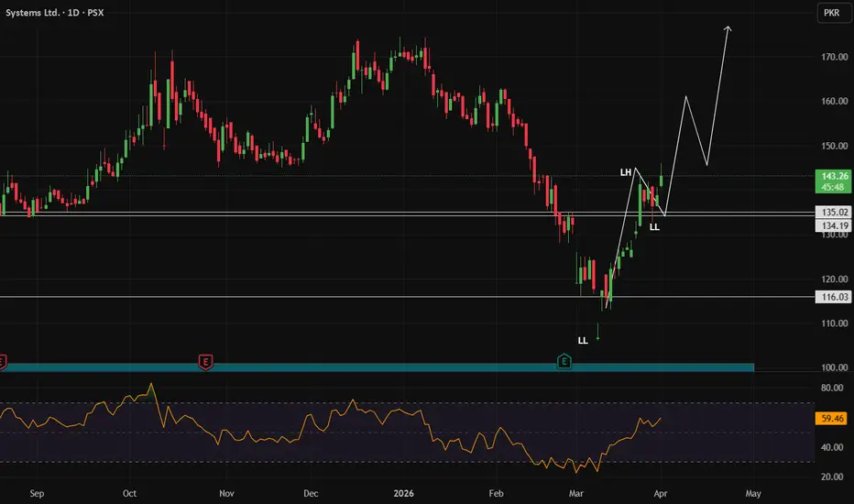Click the RSI 20.00 scale label
The width and height of the screenshot is (854, 504).
click(832, 477)
